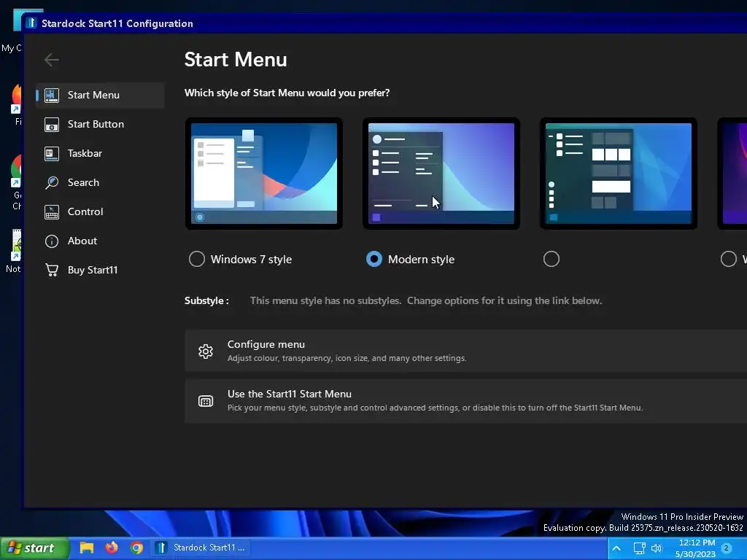This screenshot has width=747, height=560.
Task: Select the Modern style radio button
Action: [374, 259]
